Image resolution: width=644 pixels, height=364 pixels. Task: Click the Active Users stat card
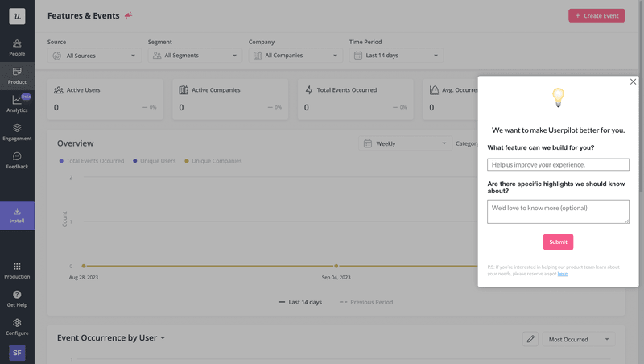click(105, 99)
